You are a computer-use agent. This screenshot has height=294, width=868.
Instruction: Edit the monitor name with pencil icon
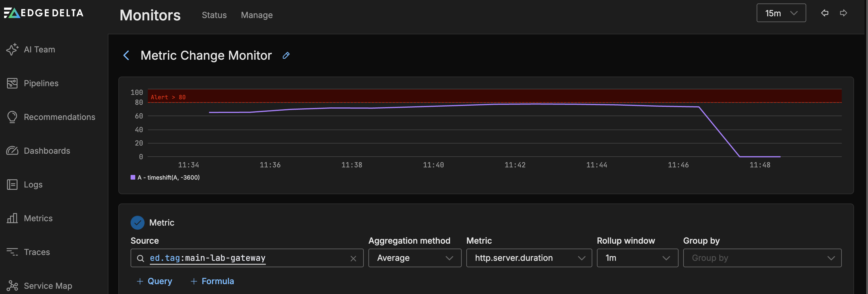(286, 56)
